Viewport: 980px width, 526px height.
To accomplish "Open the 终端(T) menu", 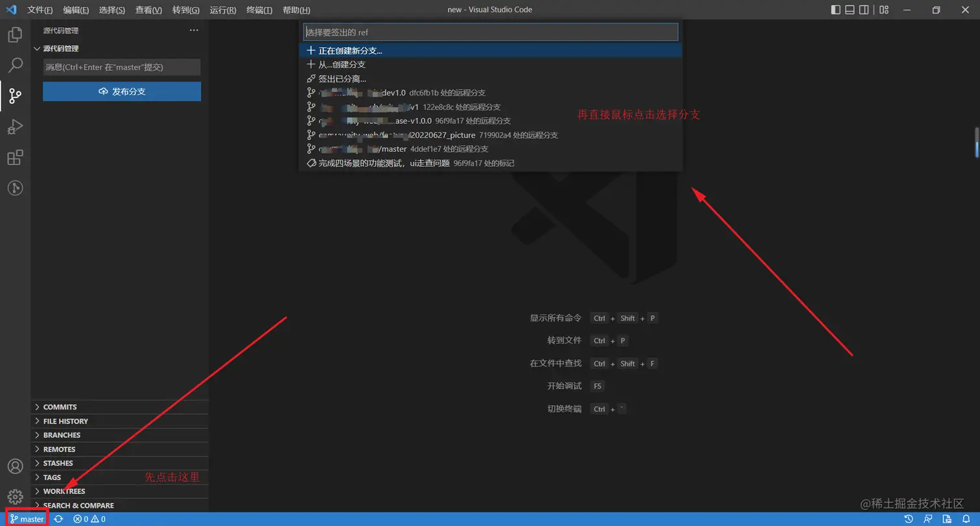I will point(259,10).
